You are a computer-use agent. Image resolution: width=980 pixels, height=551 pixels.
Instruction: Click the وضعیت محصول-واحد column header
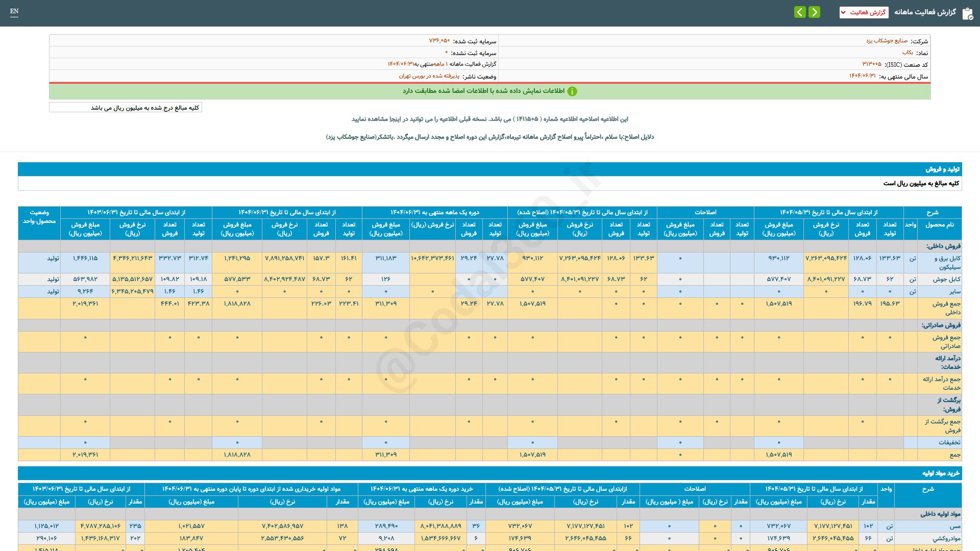[39, 217]
